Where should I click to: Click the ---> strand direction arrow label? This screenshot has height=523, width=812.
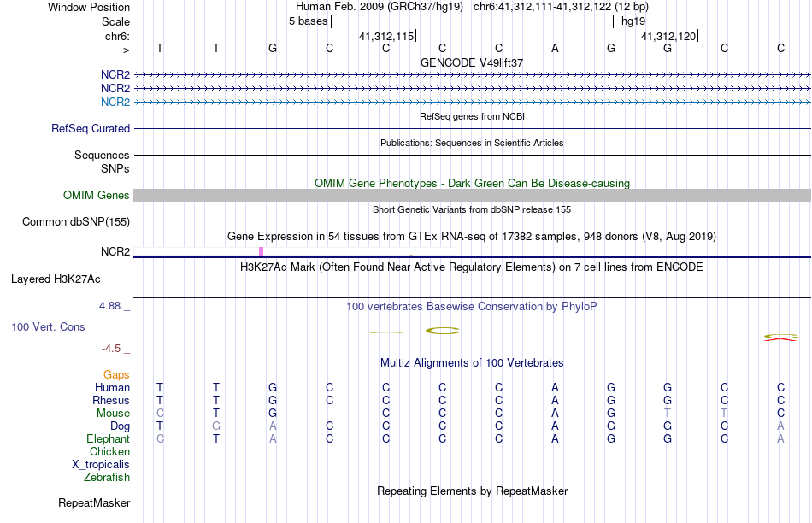point(121,50)
